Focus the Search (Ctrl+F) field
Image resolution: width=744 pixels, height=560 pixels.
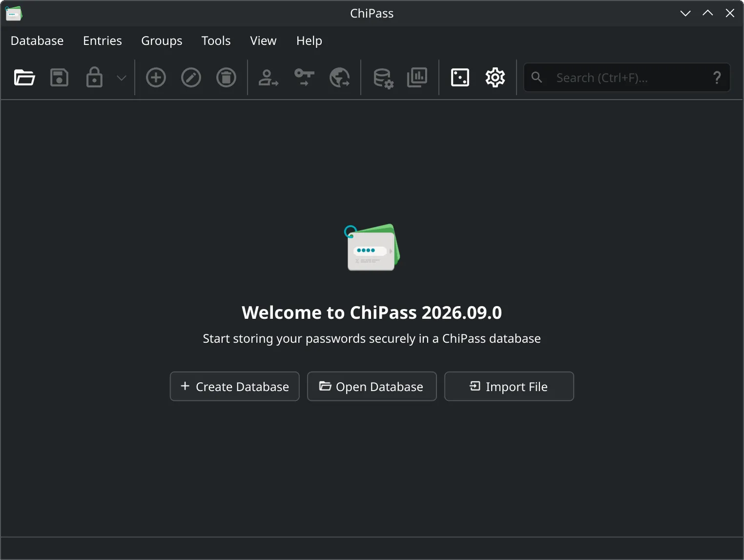[627, 78]
